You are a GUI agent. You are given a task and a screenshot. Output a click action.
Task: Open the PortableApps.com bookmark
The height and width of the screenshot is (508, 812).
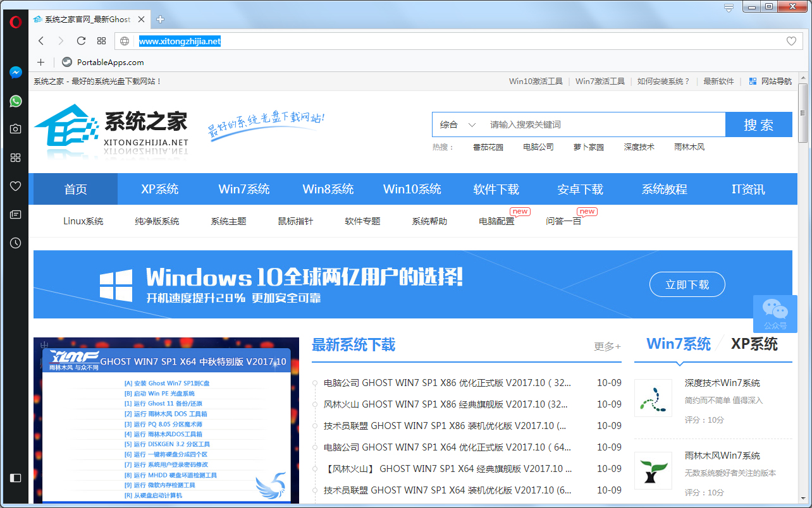click(103, 62)
